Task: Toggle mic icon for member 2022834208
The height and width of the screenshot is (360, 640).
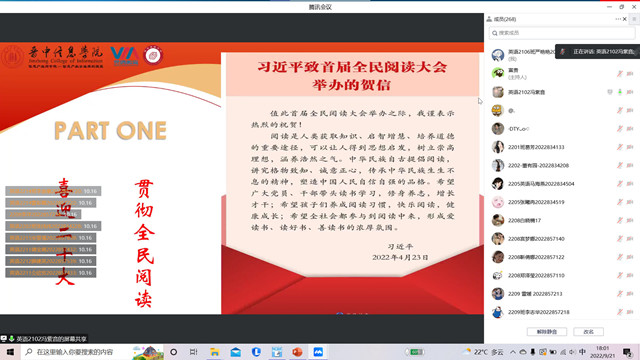Action: (620, 165)
